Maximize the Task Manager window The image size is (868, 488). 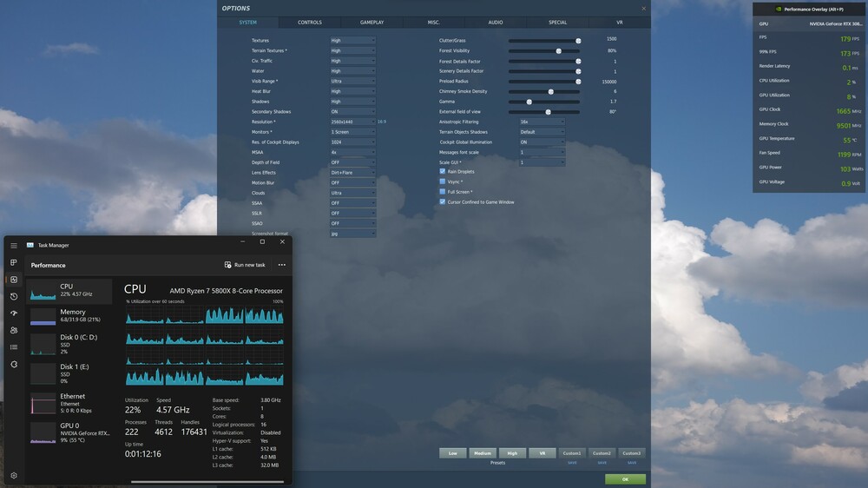coord(262,242)
